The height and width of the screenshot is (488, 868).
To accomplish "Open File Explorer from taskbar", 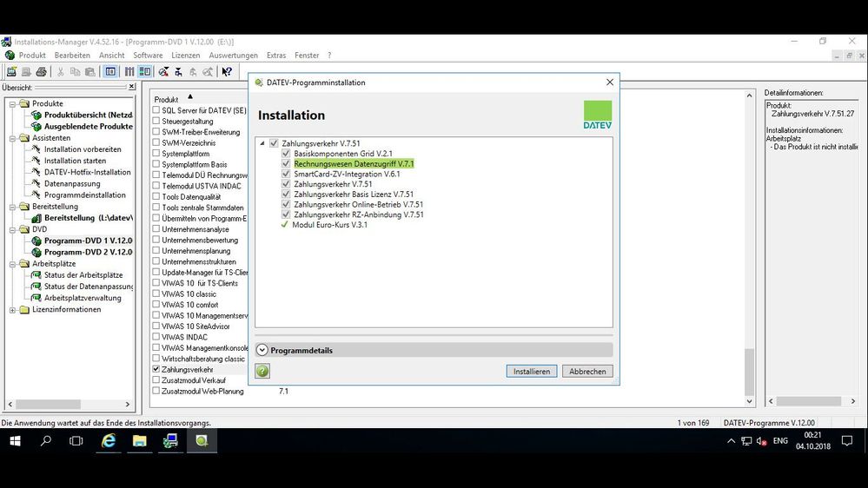I will (140, 441).
